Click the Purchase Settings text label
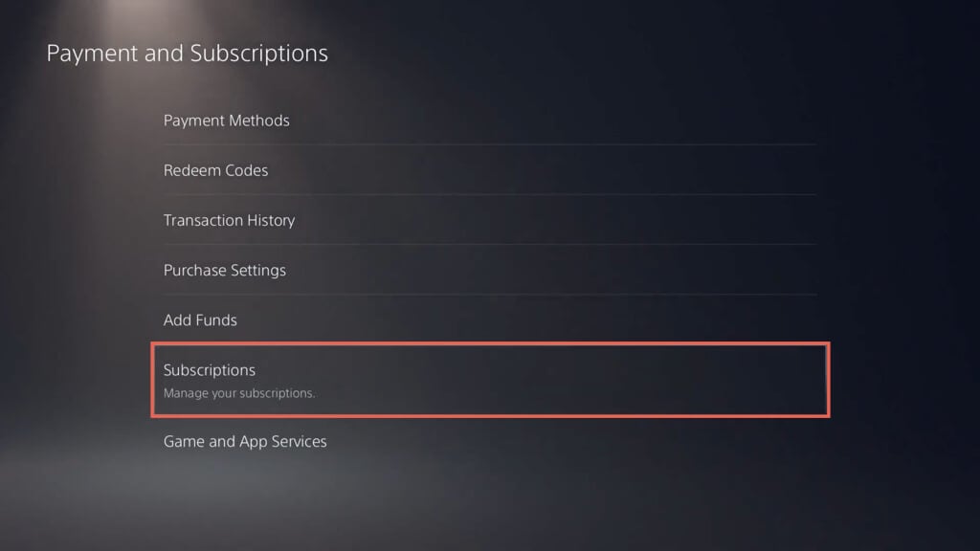This screenshot has width=980, height=551. coord(225,270)
